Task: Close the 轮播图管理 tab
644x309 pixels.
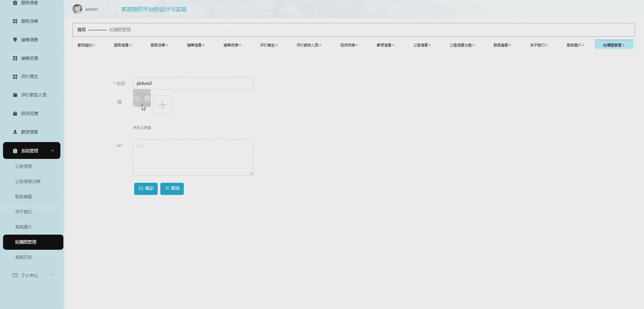Action: (x=623, y=45)
